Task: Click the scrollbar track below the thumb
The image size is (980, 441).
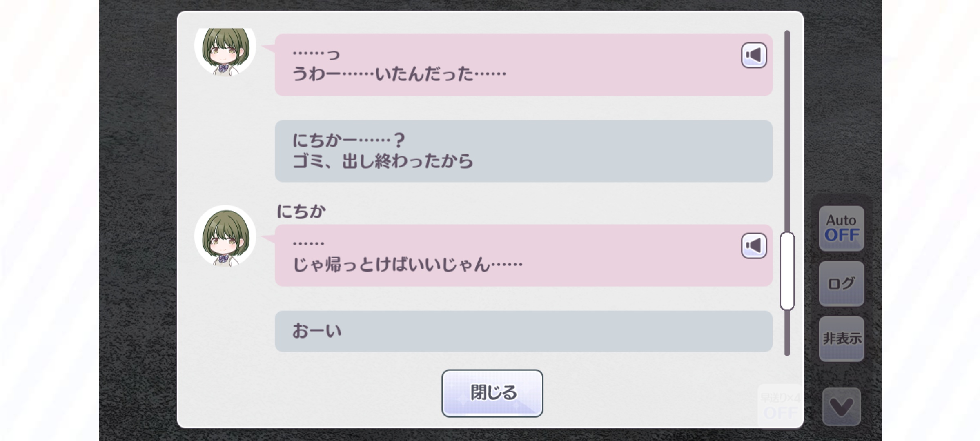Action: coord(787,333)
